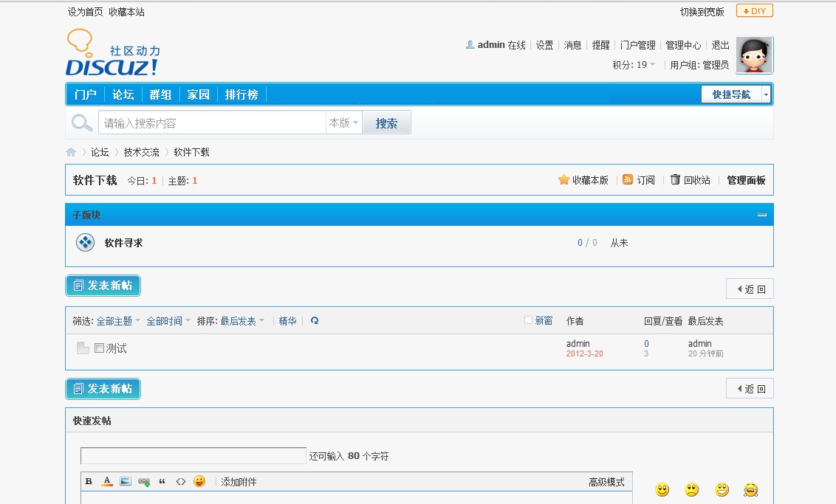Click the refresh icon next to 精华
Viewport: 836px width, 504px height.
(315, 321)
